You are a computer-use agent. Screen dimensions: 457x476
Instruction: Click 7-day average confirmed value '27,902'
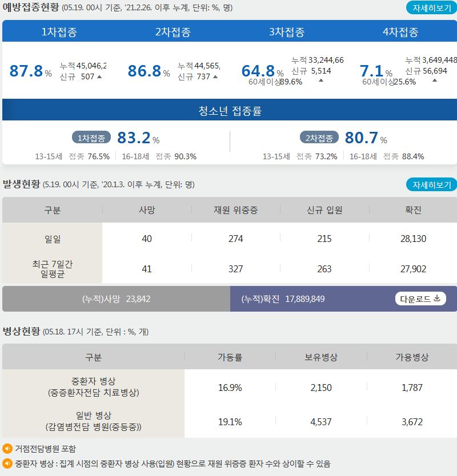pyautogui.click(x=413, y=269)
